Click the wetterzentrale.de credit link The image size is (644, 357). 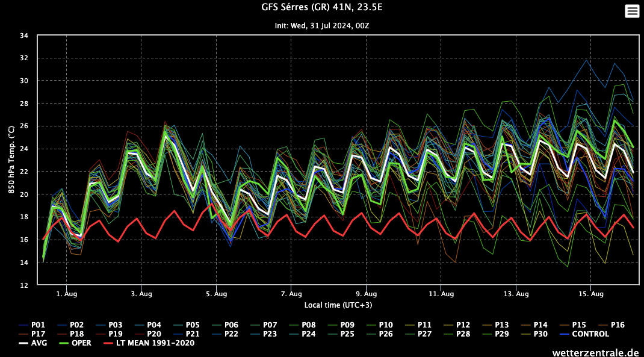pos(596,352)
